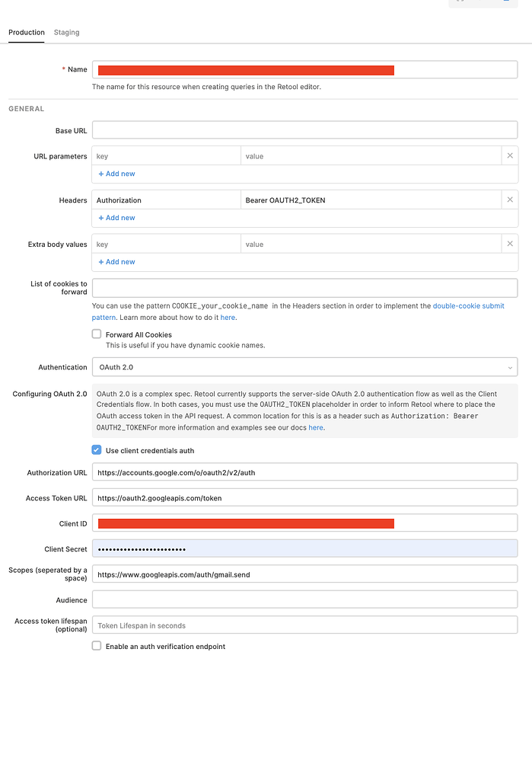The height and width of the screenshot is (780, 532).
Task: Add a new extra body value
Action: 116,261
